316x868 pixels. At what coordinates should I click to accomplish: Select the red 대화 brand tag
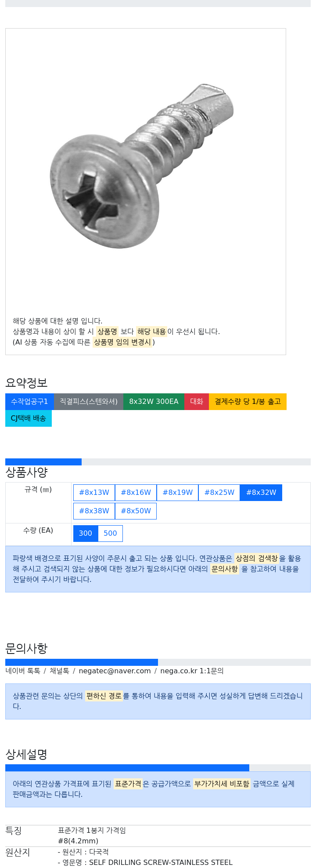click(x=197, y=401)
